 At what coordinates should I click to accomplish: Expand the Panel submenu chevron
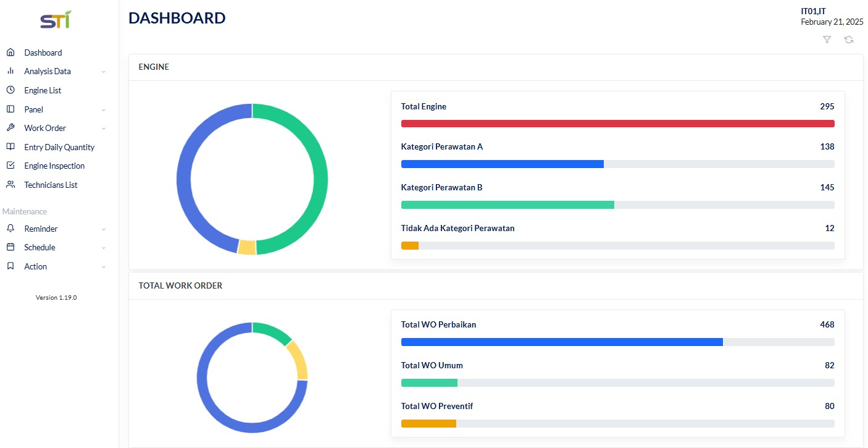tap(104, 110)
